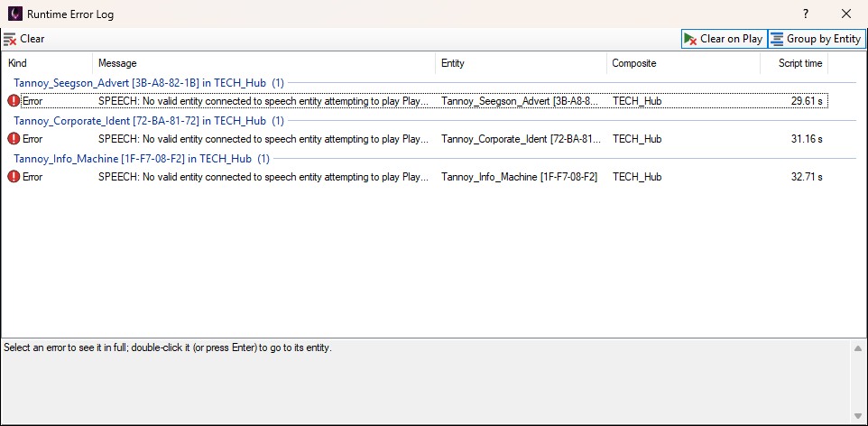Click the details pane scroll up arrow
Screen dimensions: 868x426
(x=857, y=348)
